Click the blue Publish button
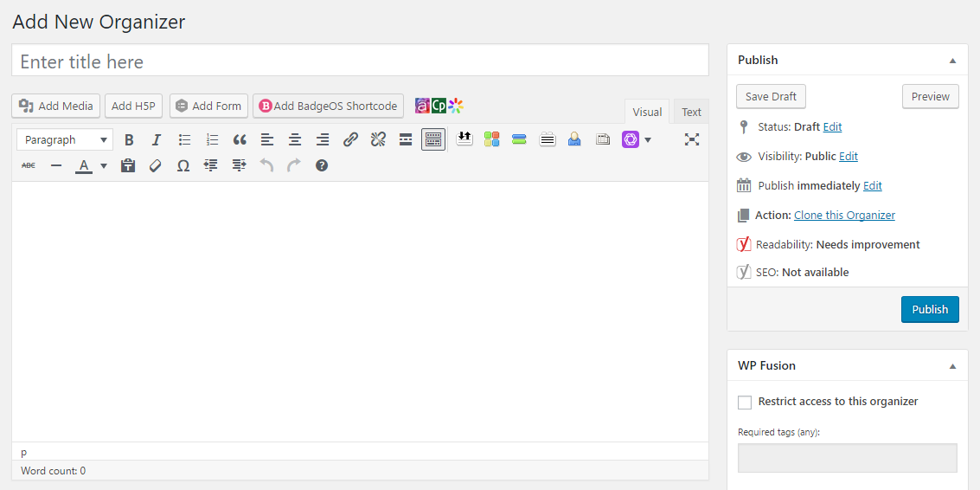The height and width of the screenshot is (490, 980). pyautogui.click(x=930, y=309)
